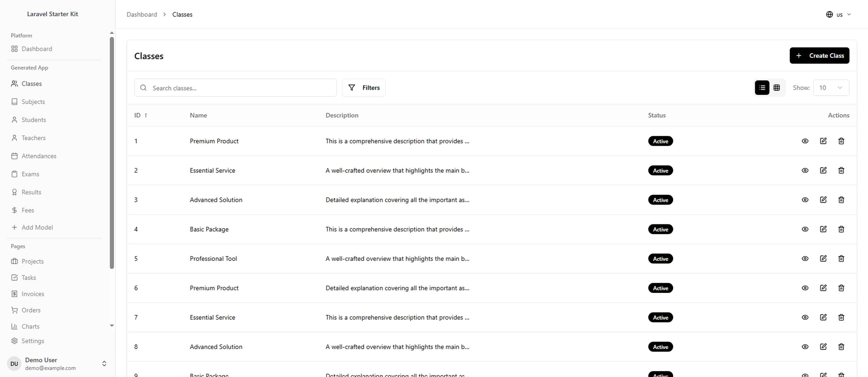Delete class 1 Premium Product
This screenshot has width=868, height=377.
(841, 141)
